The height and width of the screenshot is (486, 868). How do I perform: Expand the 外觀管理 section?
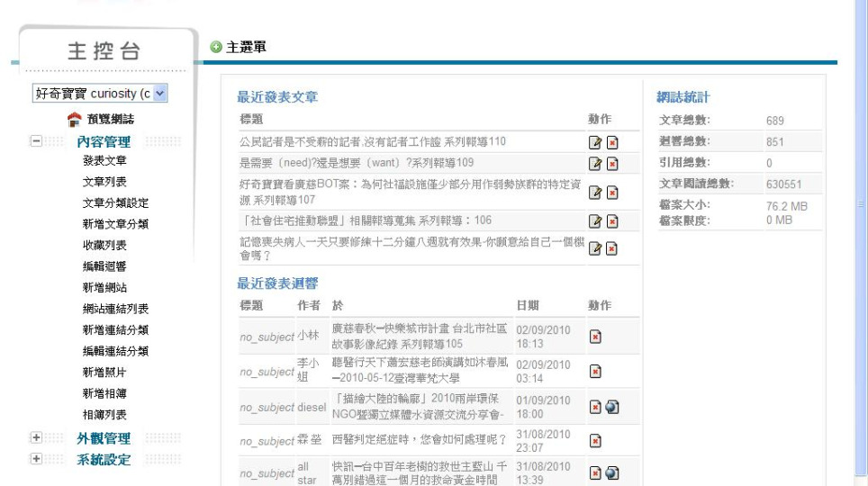[33, 438]
